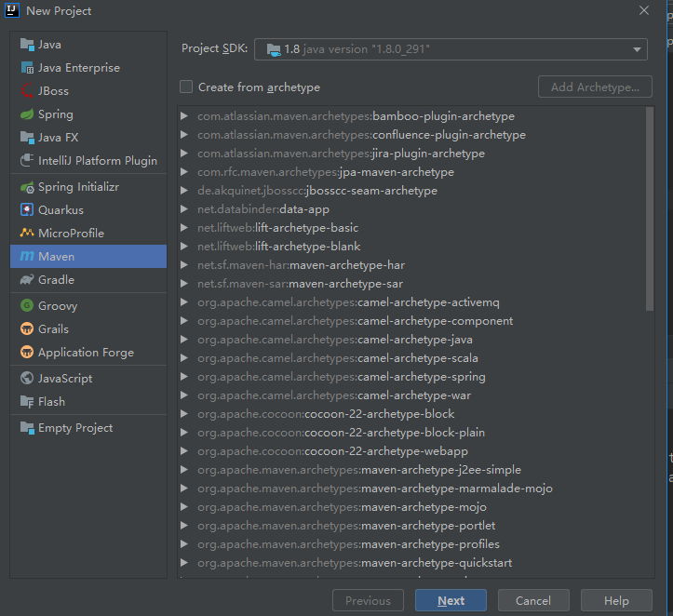Screen dimensions: 673x616
Task: Expand the lift-archetype-basic node
Action: point(184,228)
